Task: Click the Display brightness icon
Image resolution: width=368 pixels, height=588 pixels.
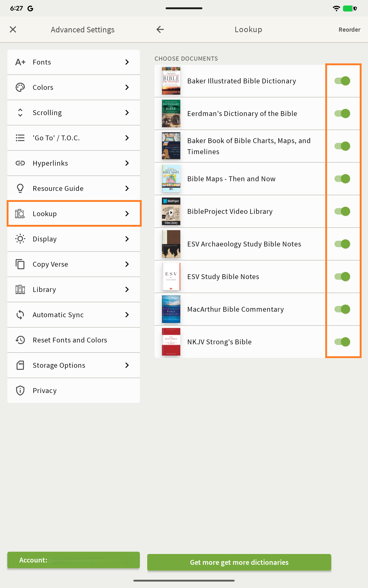Action: [x=20, y=239]
